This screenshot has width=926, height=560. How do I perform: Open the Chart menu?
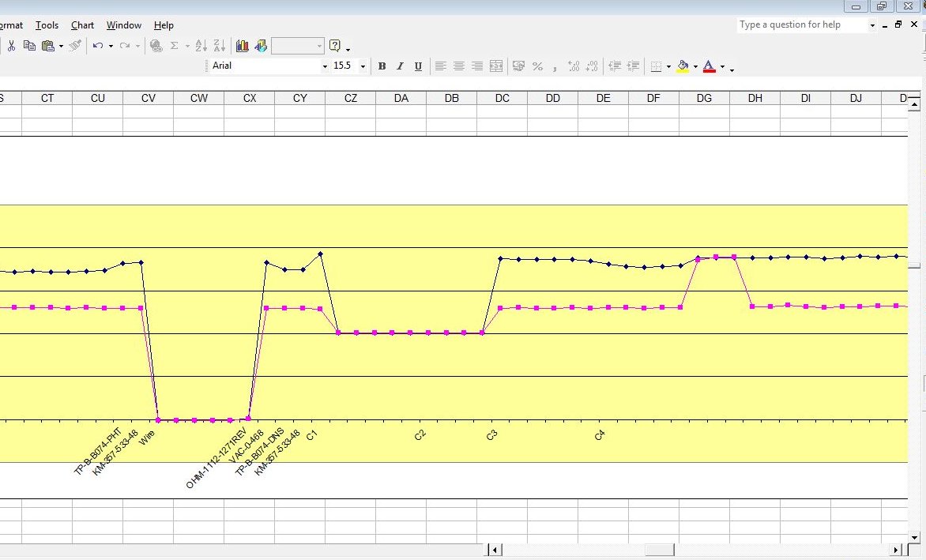(x=82, y=25)
